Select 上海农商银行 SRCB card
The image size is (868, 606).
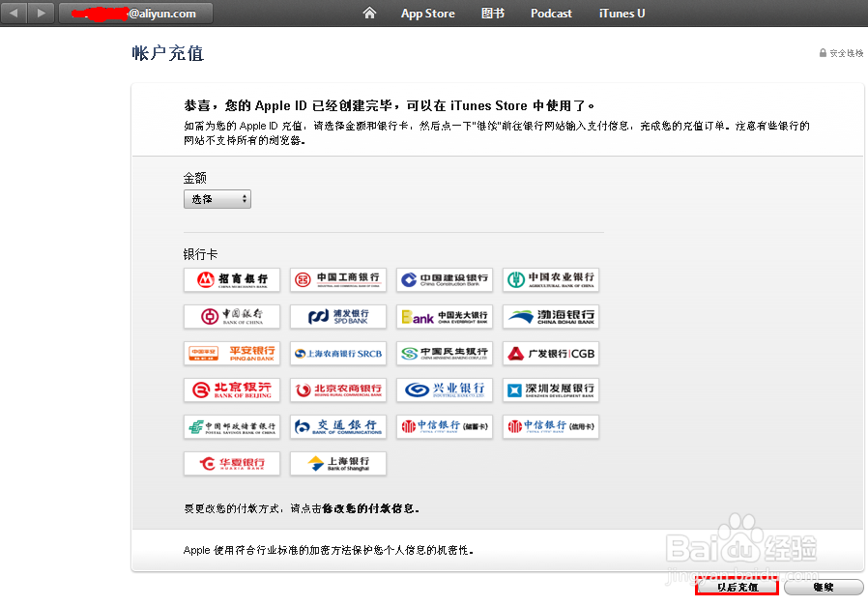click(x=338, y=353)
